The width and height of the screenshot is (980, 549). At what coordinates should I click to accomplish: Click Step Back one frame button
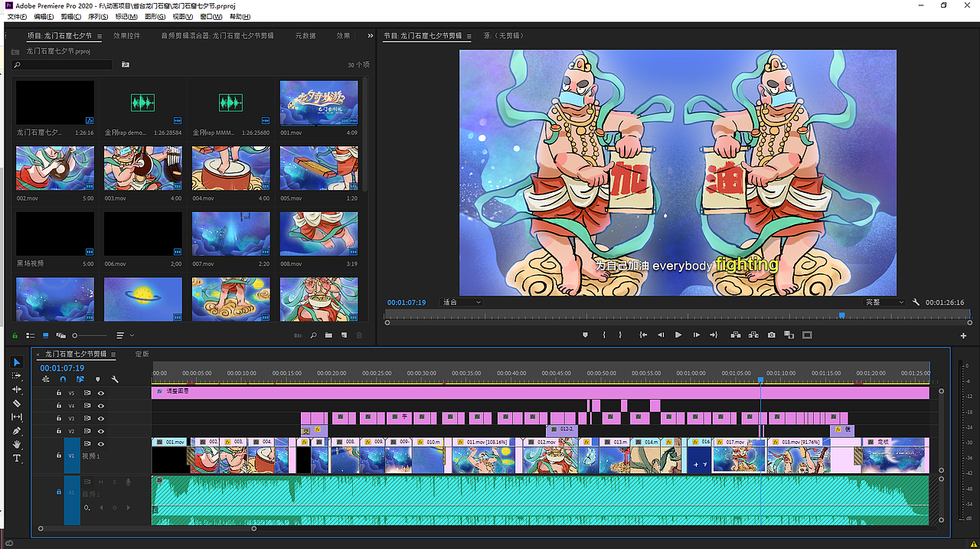pyautogui.click(x=660, y=335)
